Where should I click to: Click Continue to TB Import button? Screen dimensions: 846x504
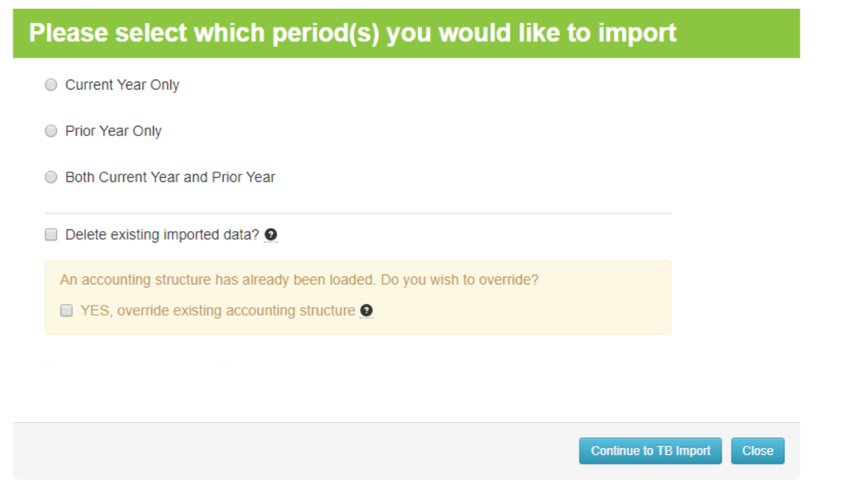[x=650, y=451]
